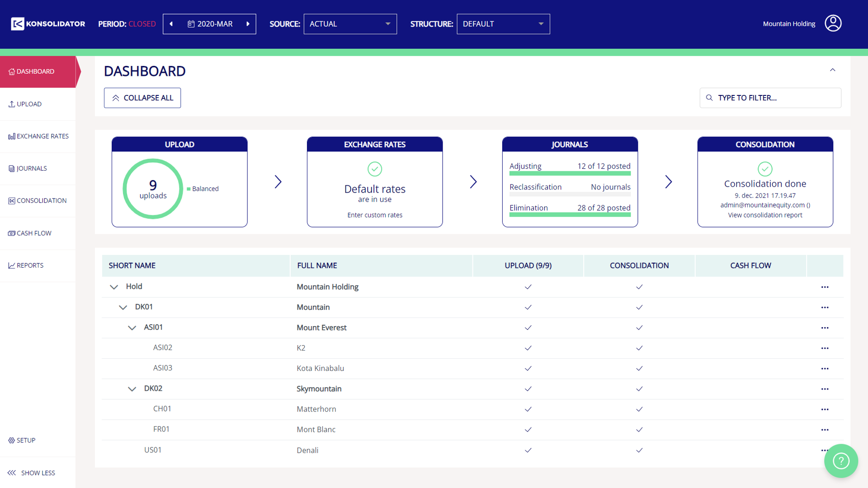Click Mountain Holding account name
The width and height of the screenshot is (868, 488).
(789, 24)
